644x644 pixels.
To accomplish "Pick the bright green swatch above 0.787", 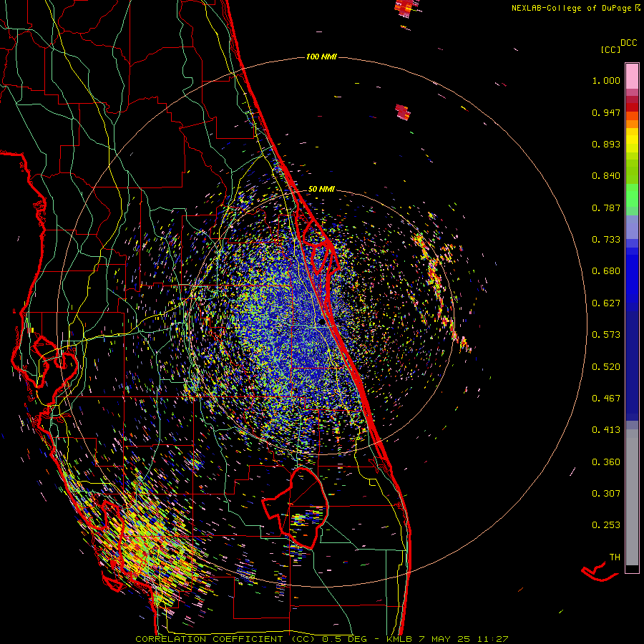I will coord(632,195).
